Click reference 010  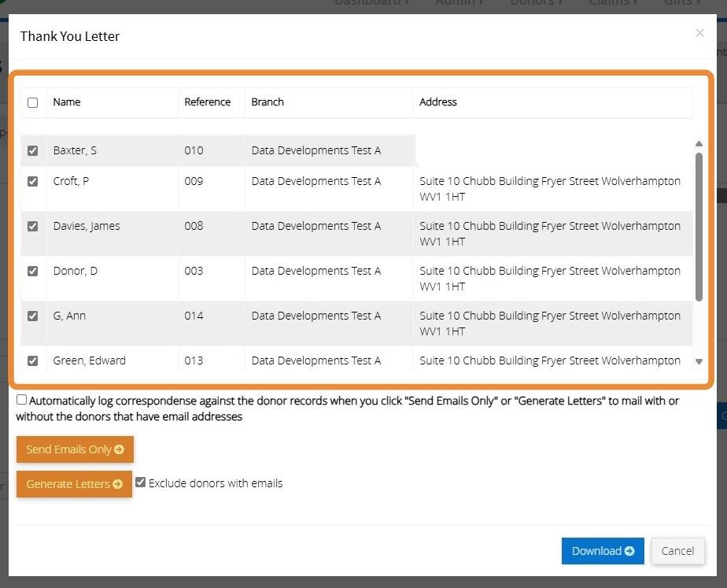point(194,150)
